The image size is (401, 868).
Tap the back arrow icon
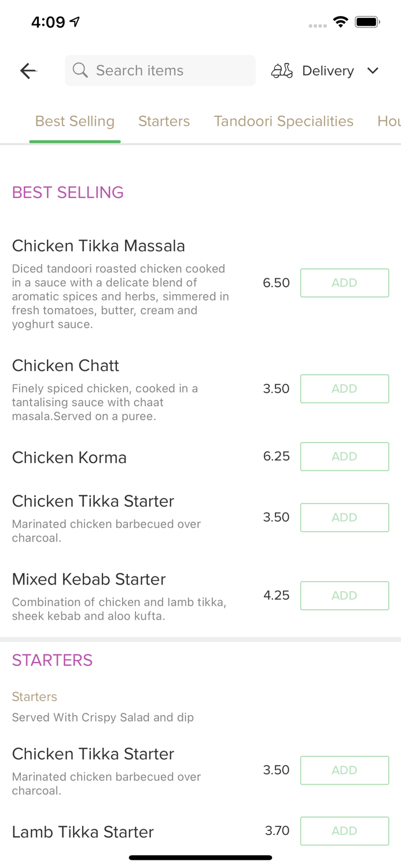coord(28,71)
